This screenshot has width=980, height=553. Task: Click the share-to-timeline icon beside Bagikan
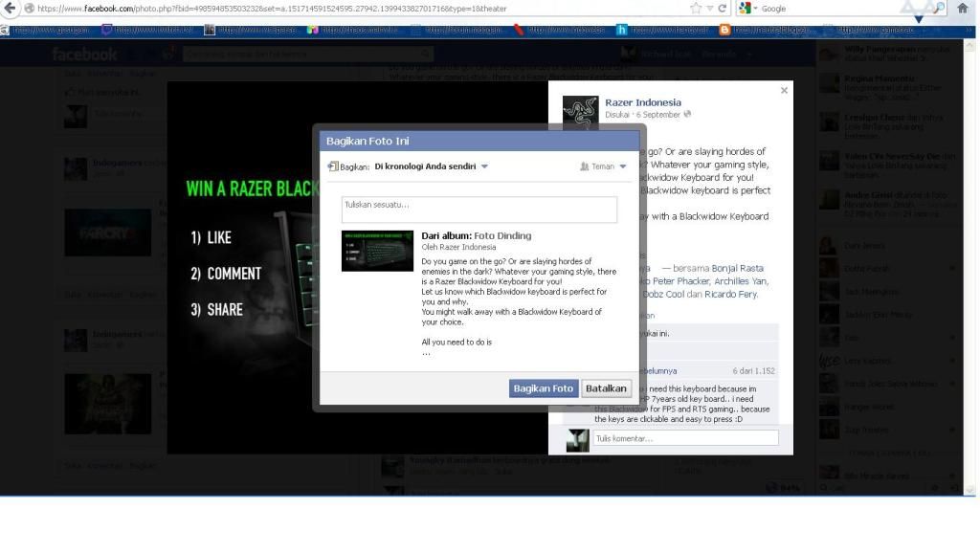[333, 166]
